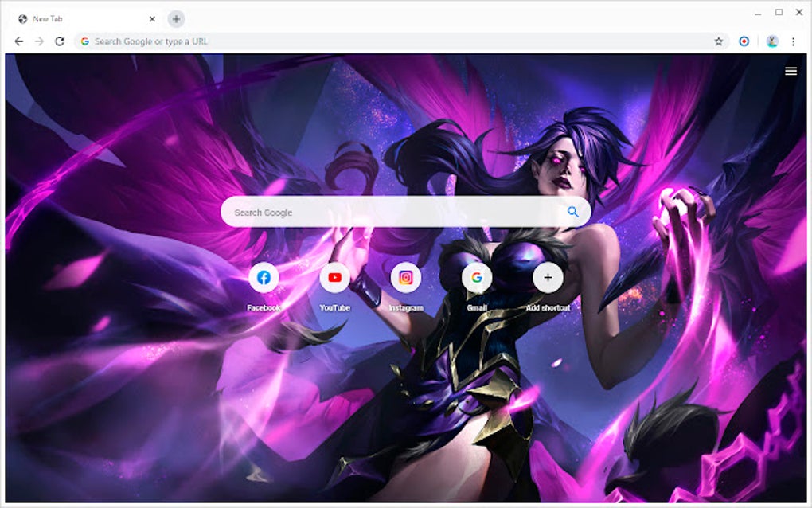Open the Instagram shortcut
812x508 pixels.
[x=406, y=278]
